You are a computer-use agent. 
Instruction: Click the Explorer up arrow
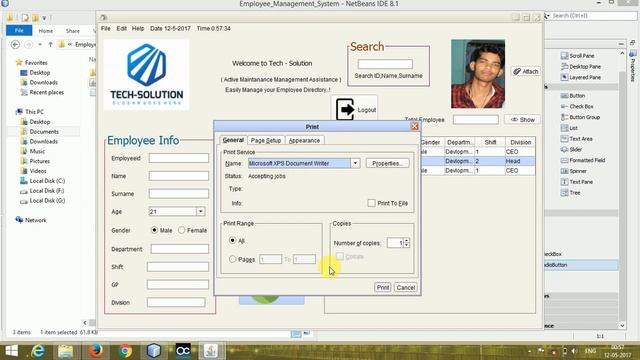coord(50,44)
